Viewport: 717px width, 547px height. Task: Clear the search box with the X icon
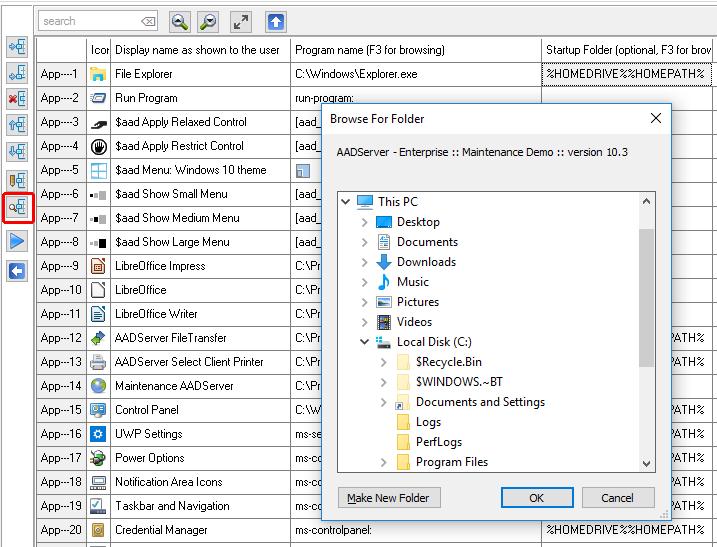point(148,21)
